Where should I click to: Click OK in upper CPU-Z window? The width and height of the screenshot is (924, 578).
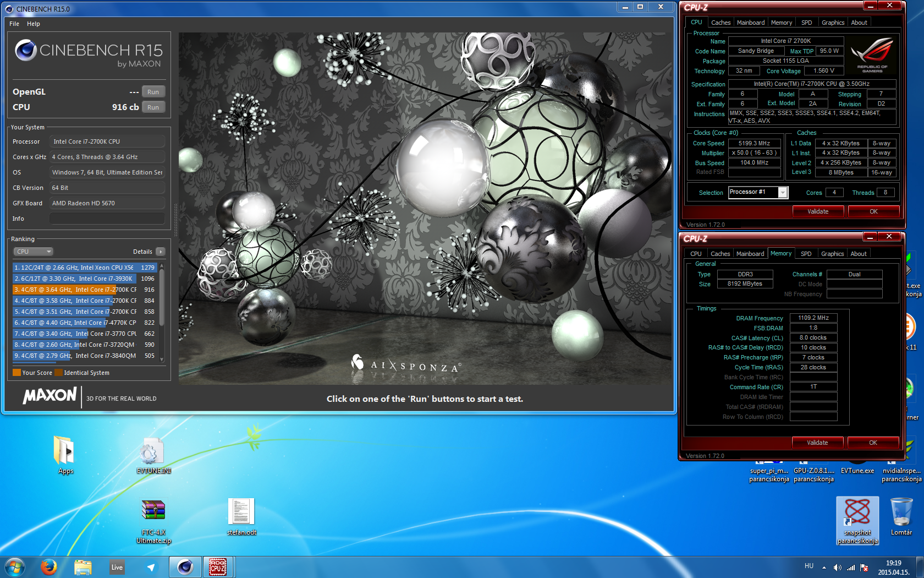873,211
